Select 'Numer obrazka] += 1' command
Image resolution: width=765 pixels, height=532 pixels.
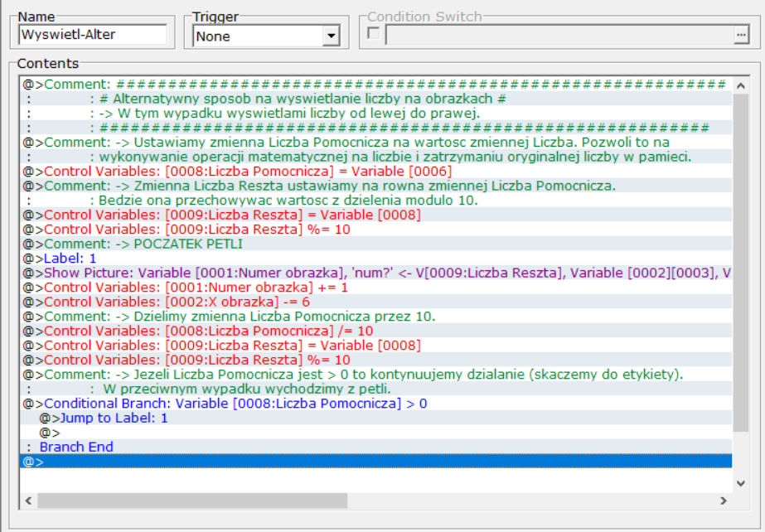(375, 288)
